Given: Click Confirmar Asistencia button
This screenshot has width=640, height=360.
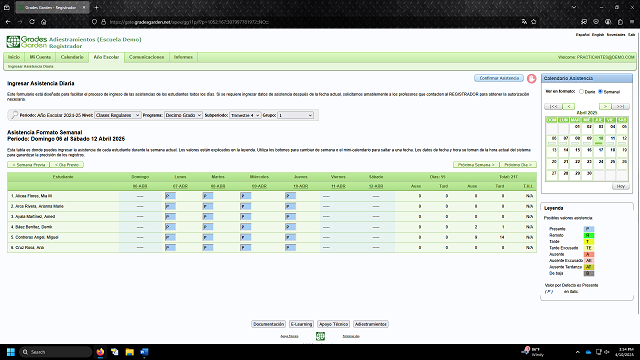Looking at the screenshot, I should 499,78.
